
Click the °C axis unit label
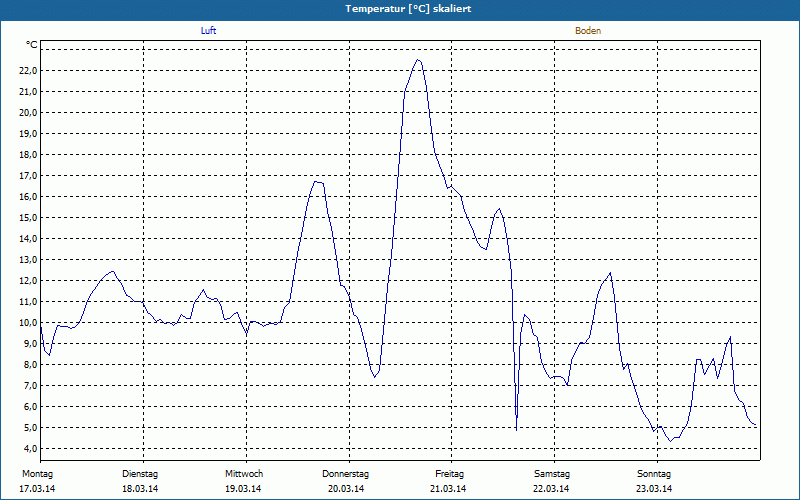click(32, 45)
